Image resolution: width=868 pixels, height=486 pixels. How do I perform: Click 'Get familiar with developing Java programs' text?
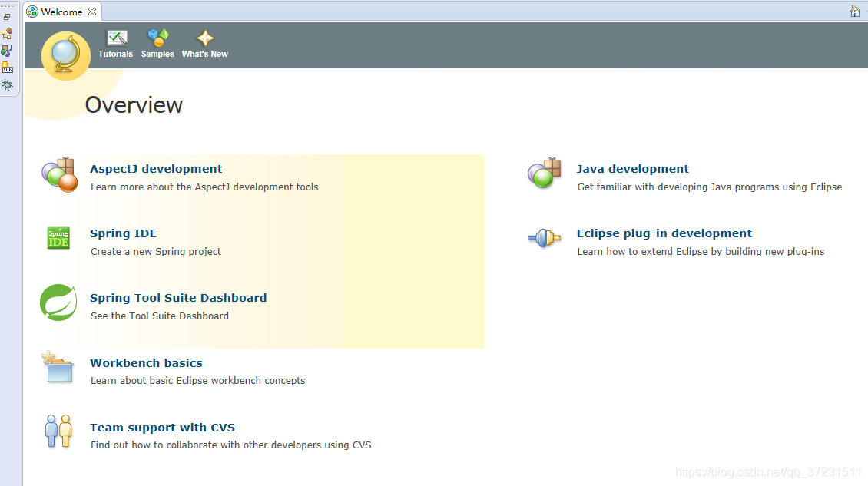point(710,187)
